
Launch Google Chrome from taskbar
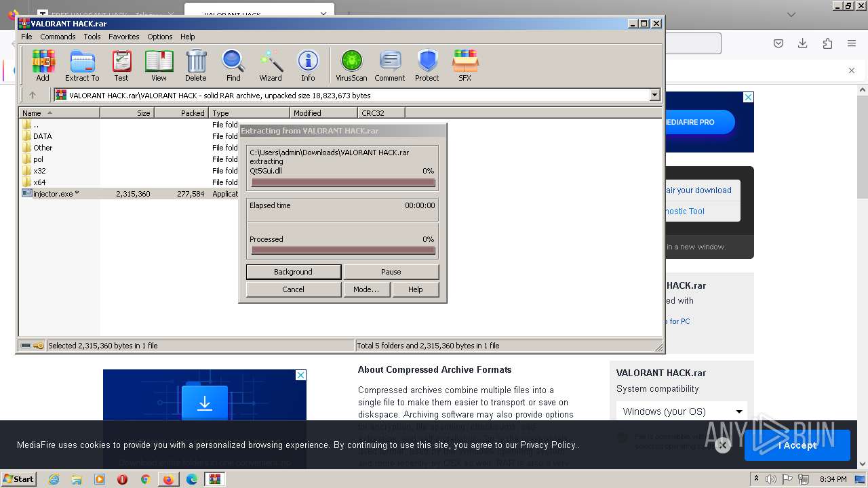tap(145, 479)
